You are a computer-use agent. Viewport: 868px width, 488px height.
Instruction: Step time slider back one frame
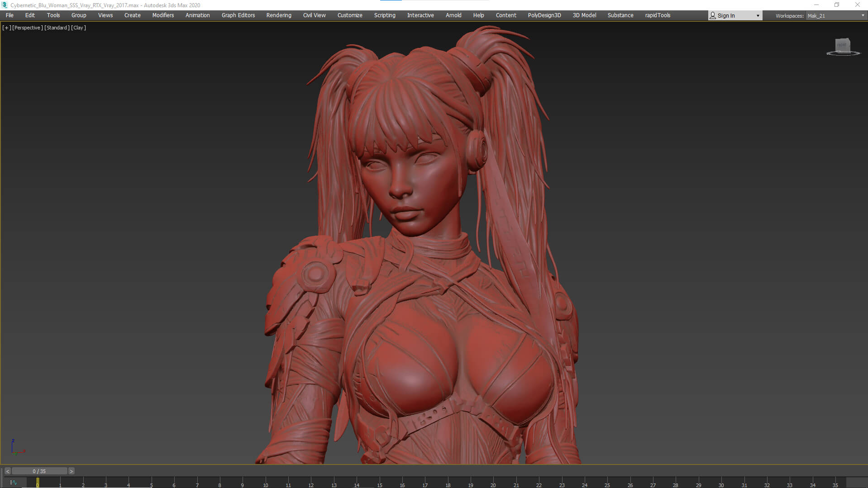7,471
